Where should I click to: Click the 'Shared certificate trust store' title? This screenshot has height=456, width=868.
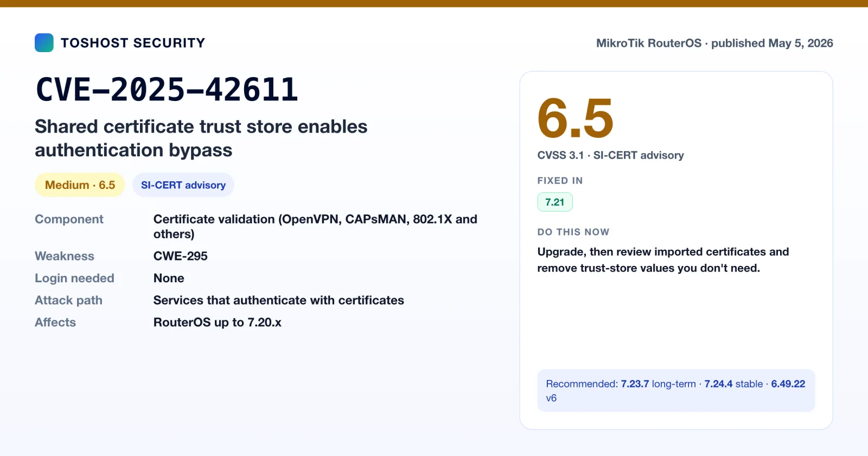tap(201, 138)
